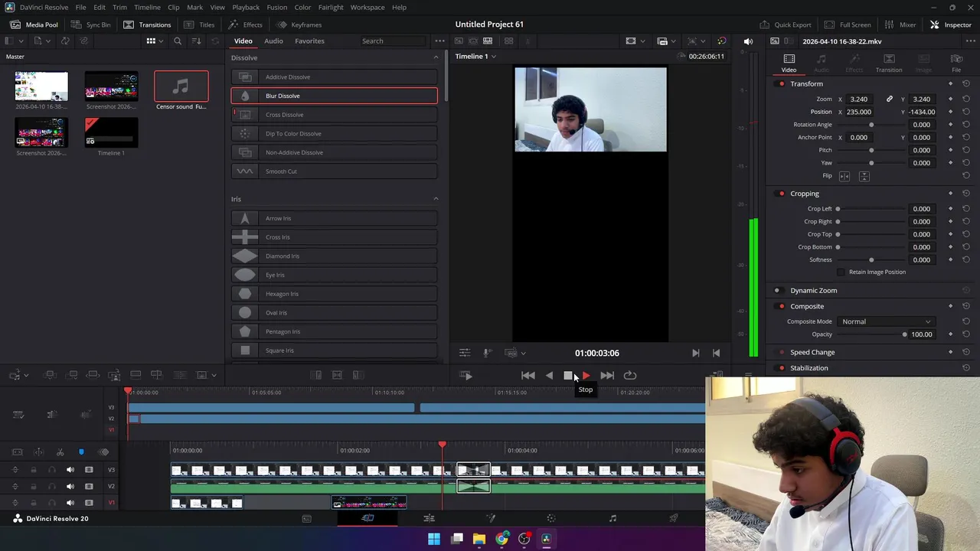The width and height of the screenshot is (980, 551).
Task: Stop playback
Action: pyautogui.click(x=568, y=376)
